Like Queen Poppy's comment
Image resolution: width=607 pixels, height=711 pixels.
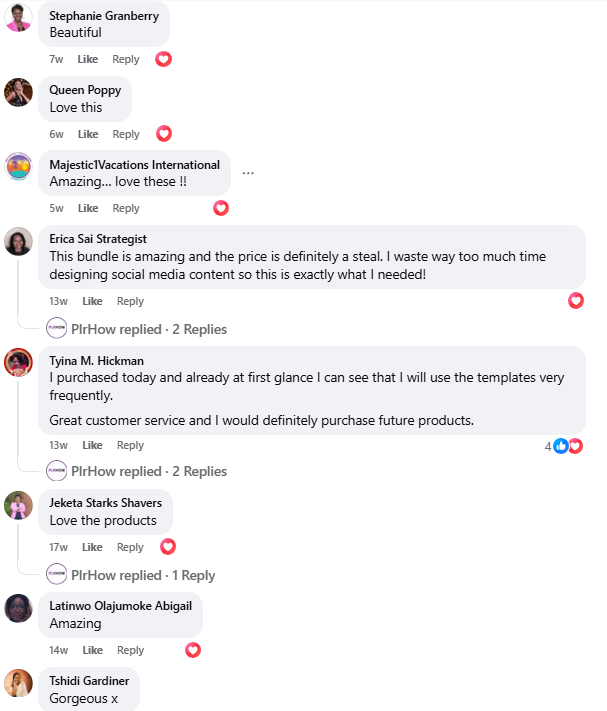coord(88,135)
